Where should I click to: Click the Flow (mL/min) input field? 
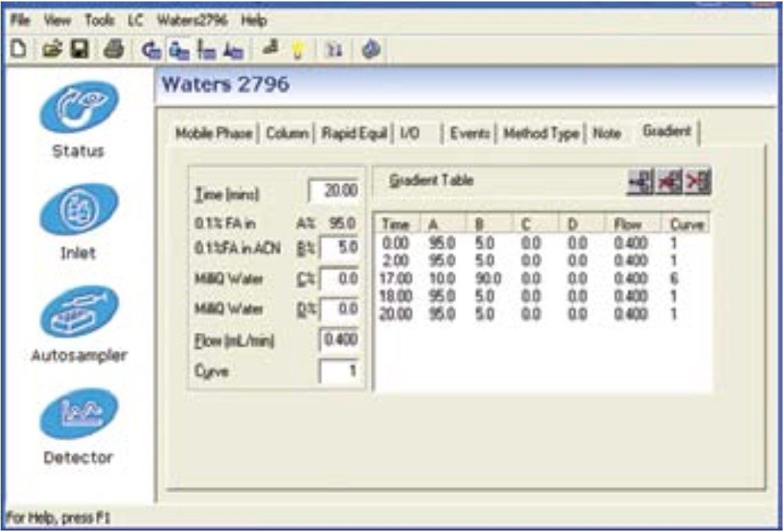[340, 340]
